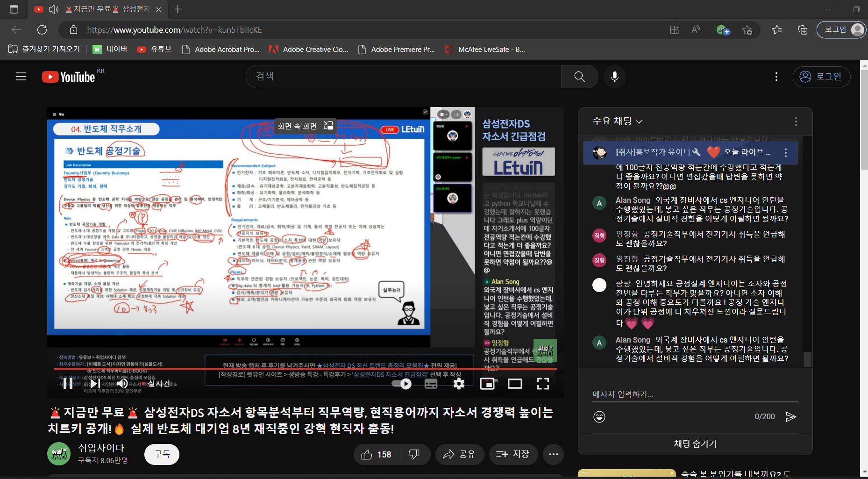
Task: Open the tab actions menu icon
Action: coord(14,9)
